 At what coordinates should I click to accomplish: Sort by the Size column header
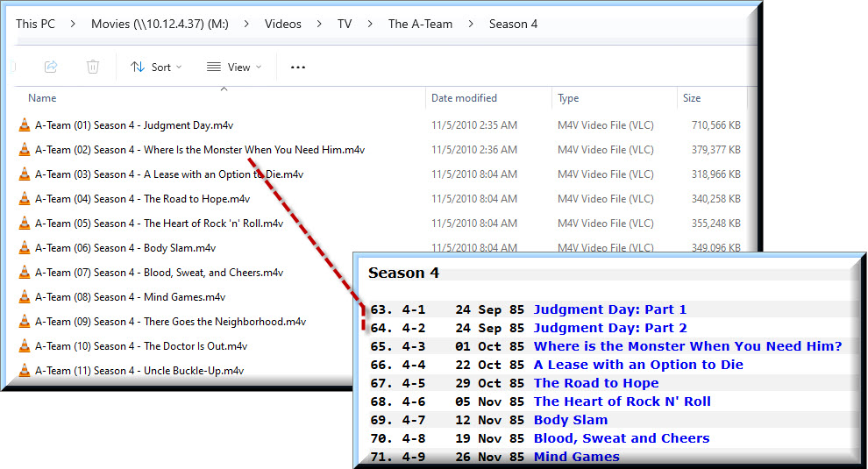(x=692, y=98)
